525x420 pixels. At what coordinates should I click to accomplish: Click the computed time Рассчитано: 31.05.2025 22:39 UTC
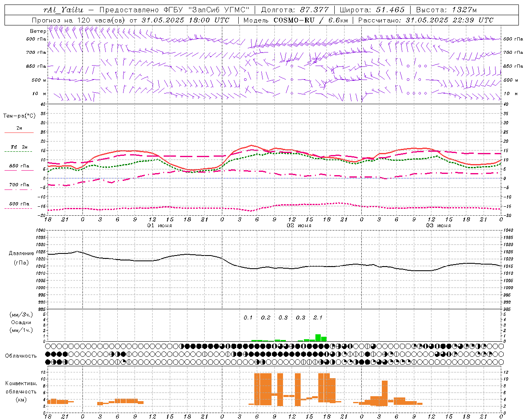[x=426, y=20]
